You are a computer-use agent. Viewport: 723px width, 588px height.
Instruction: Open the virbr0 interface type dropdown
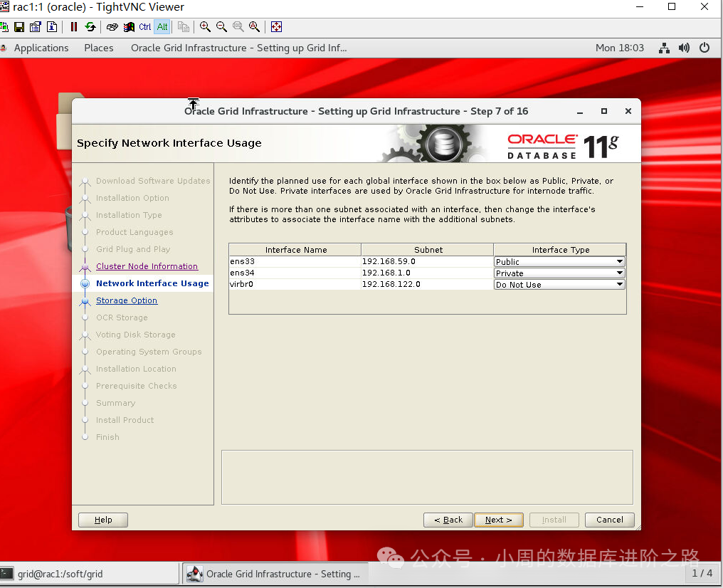(x=559, y=285)
